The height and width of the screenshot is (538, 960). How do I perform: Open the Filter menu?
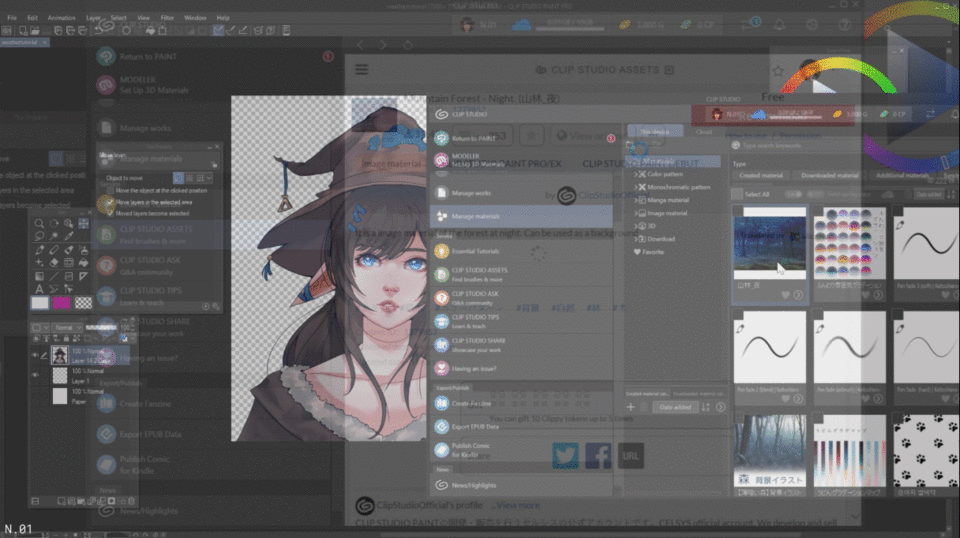coord(167,18)
